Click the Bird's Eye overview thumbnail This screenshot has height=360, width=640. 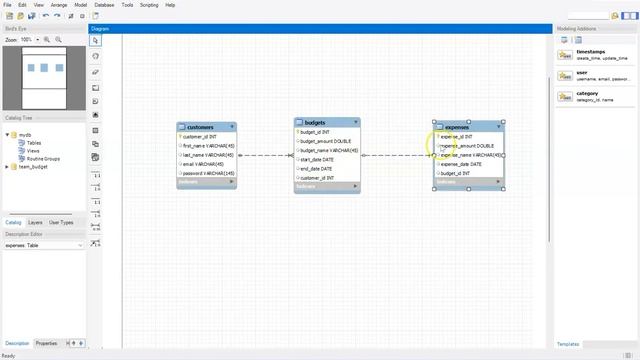(x=44, y=78)
